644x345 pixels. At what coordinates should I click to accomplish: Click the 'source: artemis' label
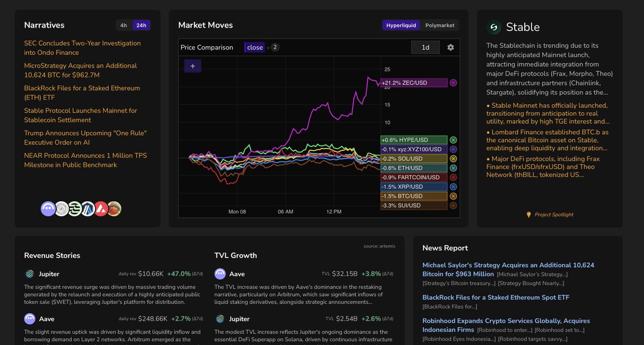[x=379, y=246]
